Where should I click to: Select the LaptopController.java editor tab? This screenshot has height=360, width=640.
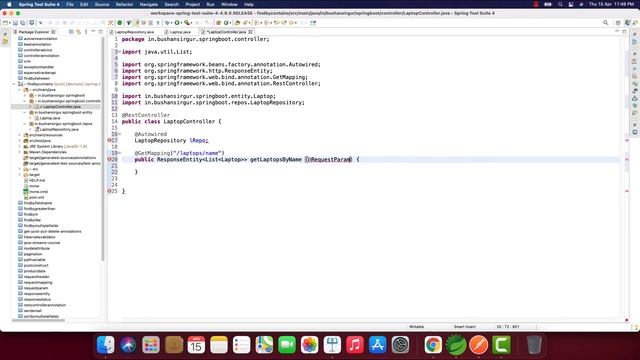click(x=227, y=32)
